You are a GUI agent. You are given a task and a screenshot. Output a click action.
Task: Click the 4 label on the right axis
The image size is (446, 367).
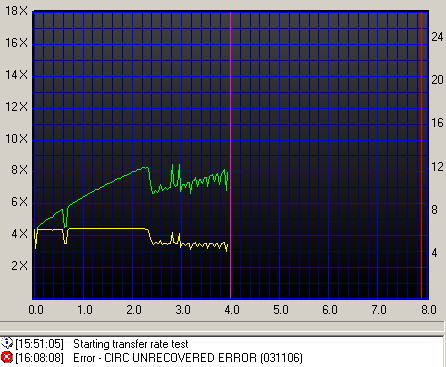[434, 253]
